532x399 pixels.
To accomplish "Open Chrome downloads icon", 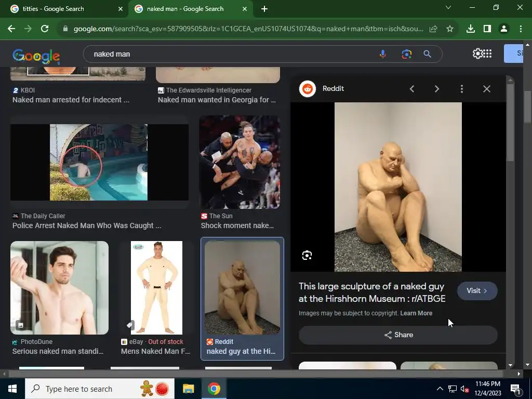I will (471, 29).
